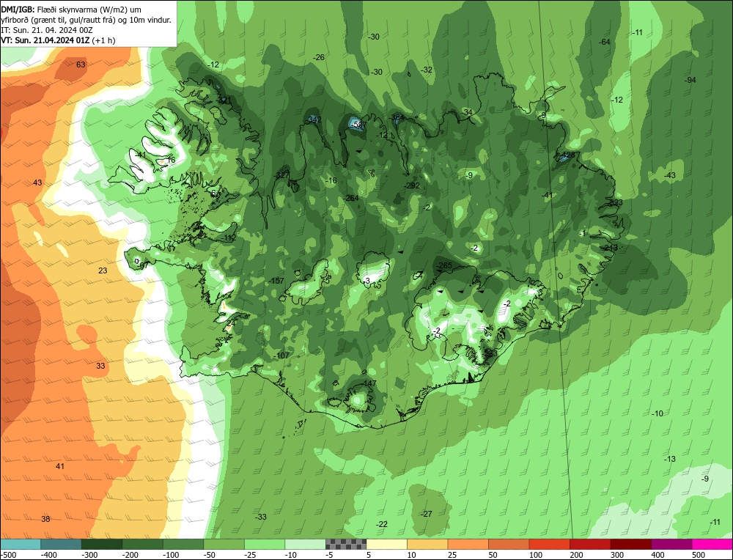Click the value 63 on the map
Viewport: 733px width, 560px height.
(x=81, y=65)
